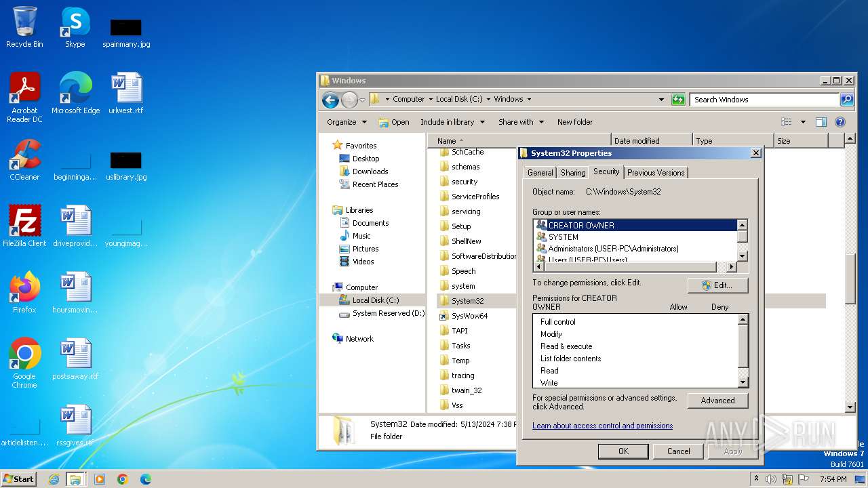Open Learn about access control link
868x488 pixels.
point(602,426)
